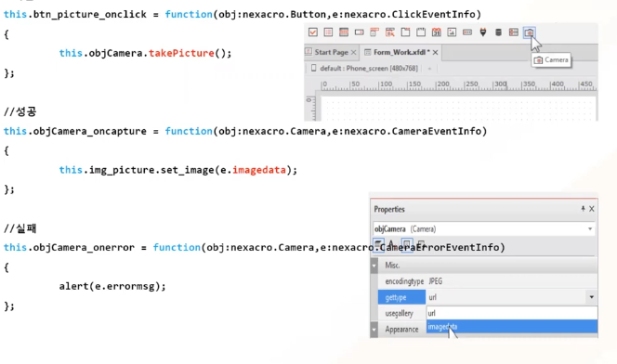
Task: Select the dark cylinder Dataset component icon
Action: [x=498, y=32]
